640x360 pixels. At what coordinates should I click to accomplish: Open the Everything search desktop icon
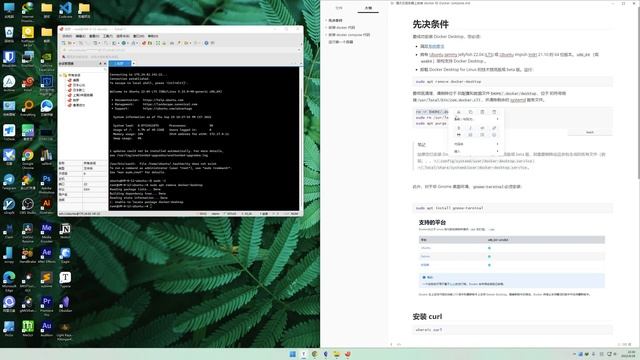pos(28,108)
